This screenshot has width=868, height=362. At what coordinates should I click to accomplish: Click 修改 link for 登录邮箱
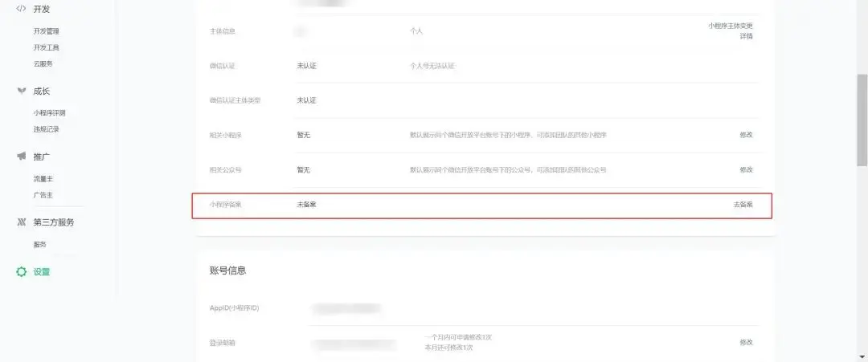pos(746,342)
